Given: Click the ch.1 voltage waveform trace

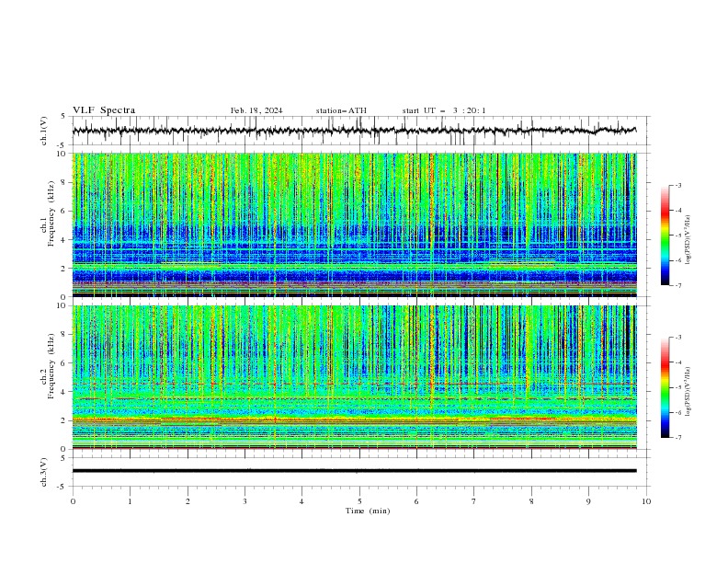Looking at the screenshot, I should [x=354, y=131].
